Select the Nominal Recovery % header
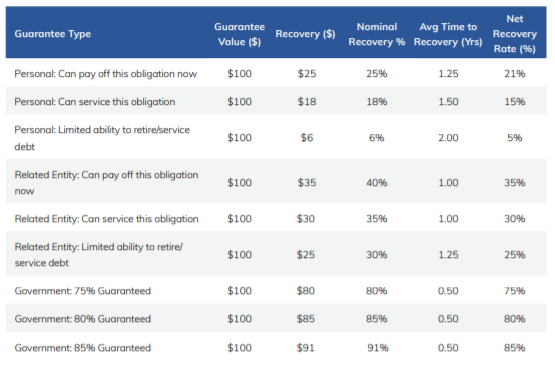This screenshot has width=555, height=376. (377, 34)
